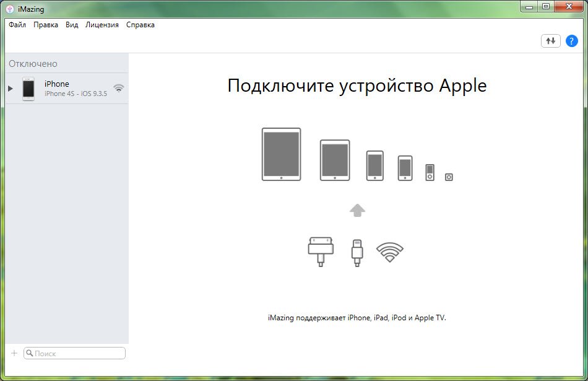Click the larger iPhone illustration
The width and height of the screenshot is (588, 381).
[375, 165]
